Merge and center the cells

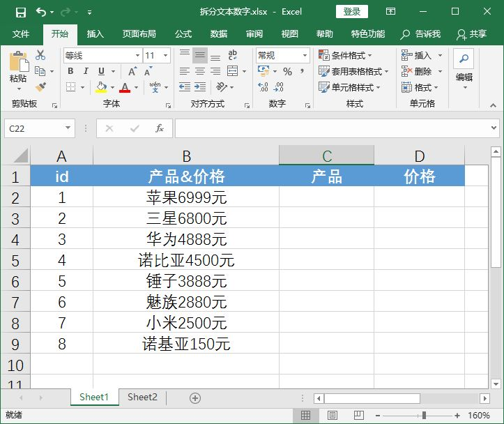coord(232,71)
